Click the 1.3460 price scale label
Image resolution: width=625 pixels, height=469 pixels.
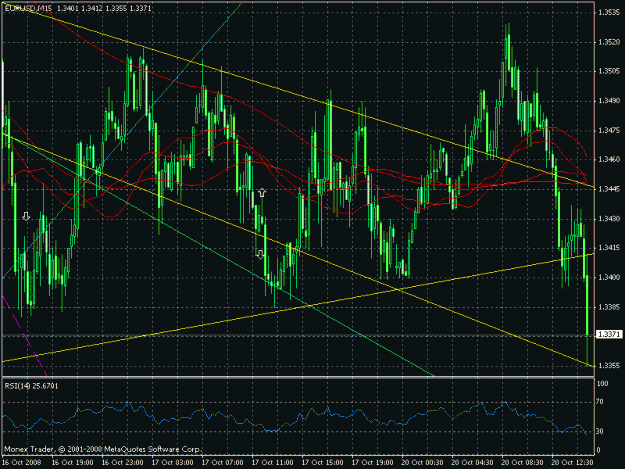(609, 159)
